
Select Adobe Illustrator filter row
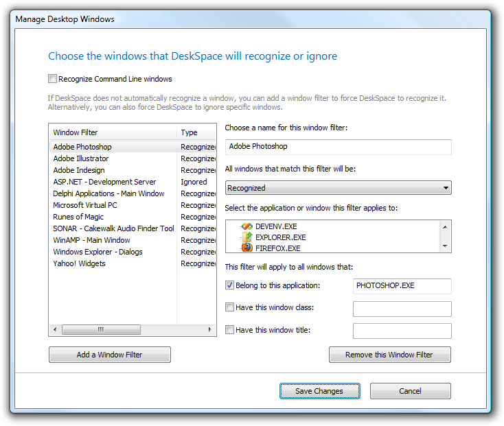[x=133, y=158]
